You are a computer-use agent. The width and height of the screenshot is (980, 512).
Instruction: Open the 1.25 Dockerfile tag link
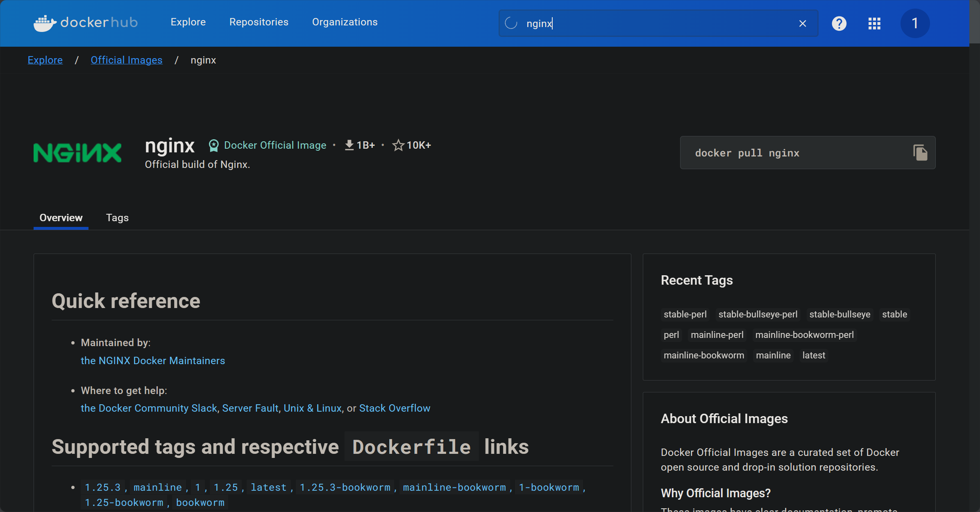click(226, 487)
